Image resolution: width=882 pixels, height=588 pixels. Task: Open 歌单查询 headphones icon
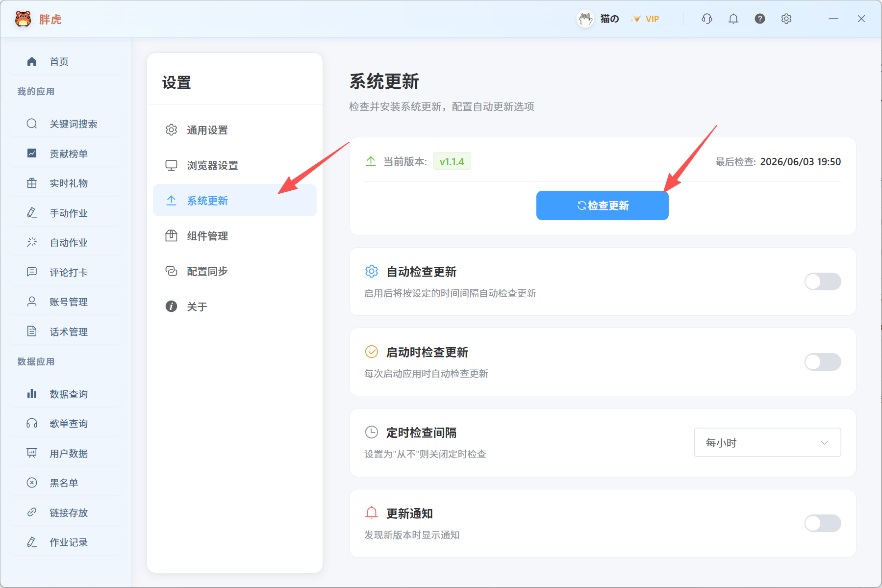[x=32, y=423]
